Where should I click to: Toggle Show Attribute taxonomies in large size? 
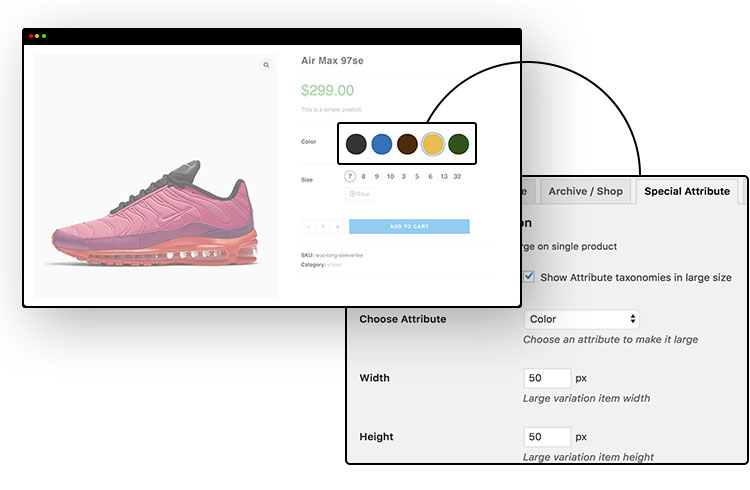pyautogui.click(x=530, y=277)
